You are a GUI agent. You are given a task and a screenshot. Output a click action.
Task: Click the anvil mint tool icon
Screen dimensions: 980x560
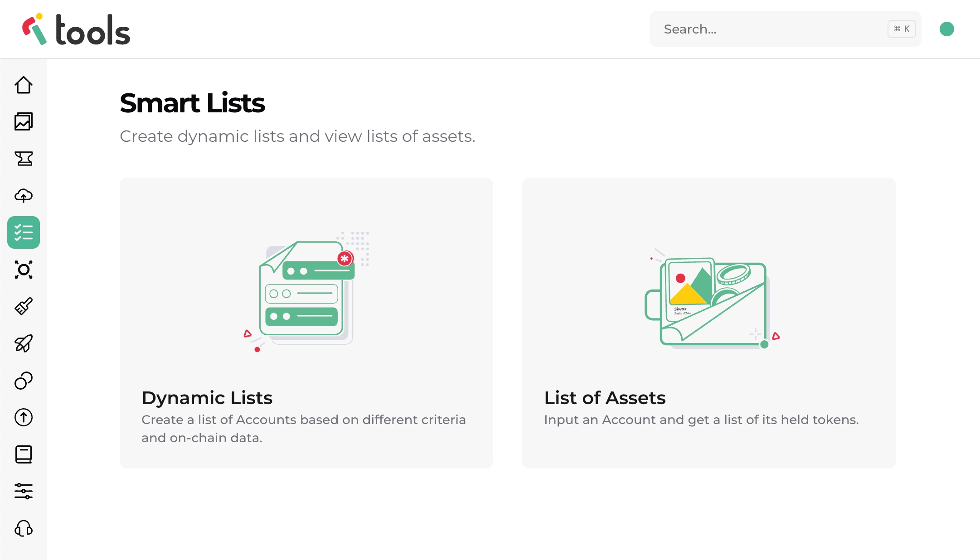(x=24, y=159)
